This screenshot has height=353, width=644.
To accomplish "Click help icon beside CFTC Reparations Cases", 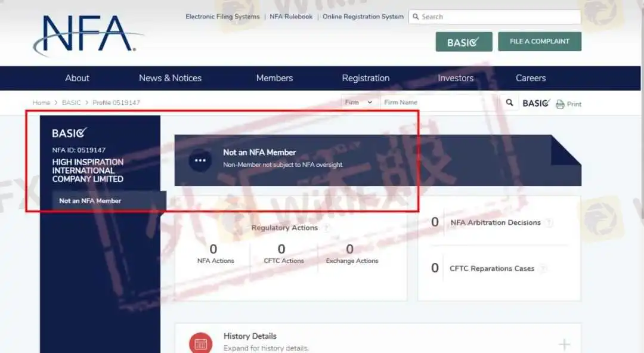I will (x=543, y=268).
